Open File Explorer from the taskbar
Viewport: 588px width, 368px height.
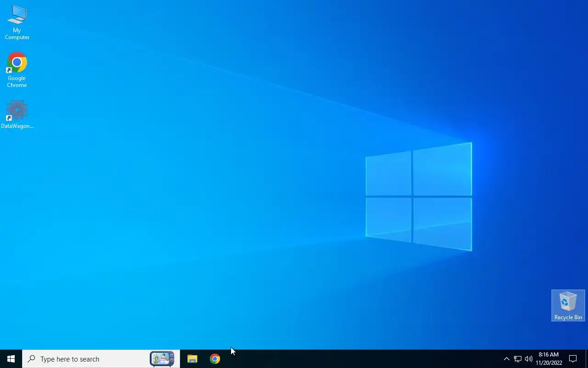coord(192,359)
